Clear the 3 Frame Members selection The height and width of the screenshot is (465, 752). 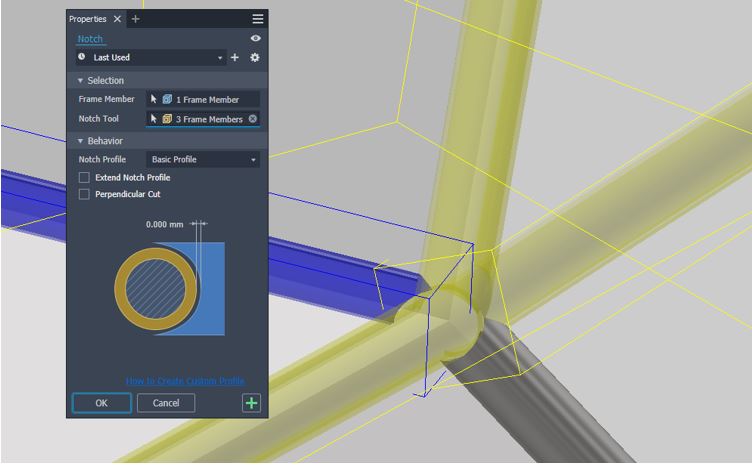pos(253,118)
